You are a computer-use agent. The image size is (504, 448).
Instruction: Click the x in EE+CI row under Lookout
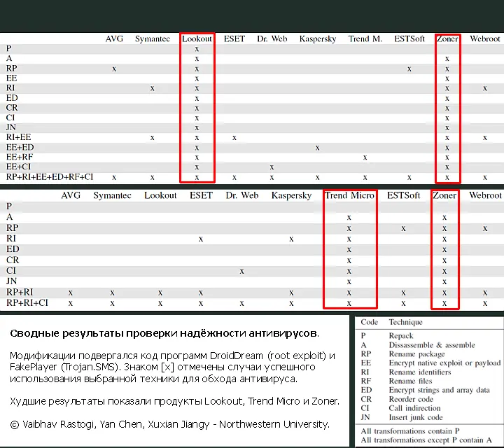[x=197, y=167]
